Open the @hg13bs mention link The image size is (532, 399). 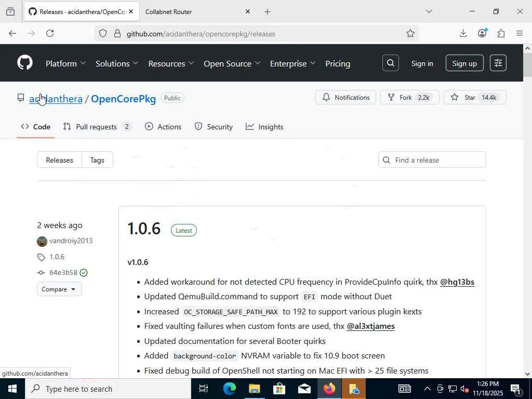(457, 282)
